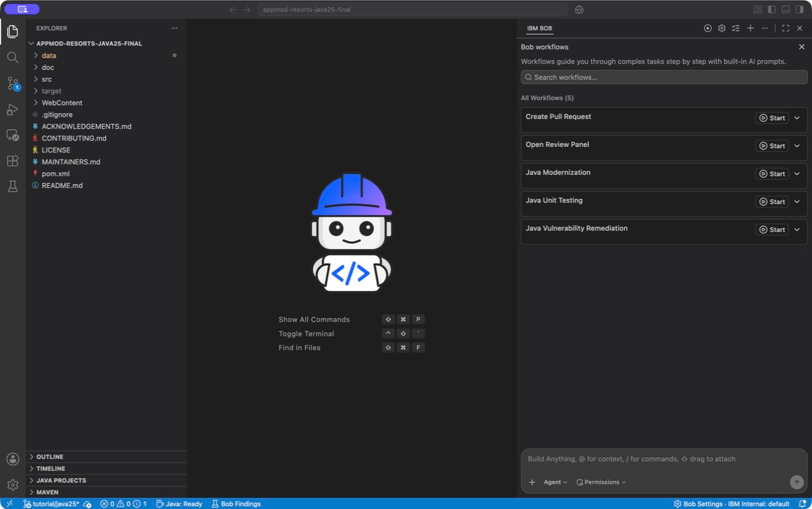Toggle secondary sidebar visibility in title bar
812x509 pixels.
(x=799, y=10)
